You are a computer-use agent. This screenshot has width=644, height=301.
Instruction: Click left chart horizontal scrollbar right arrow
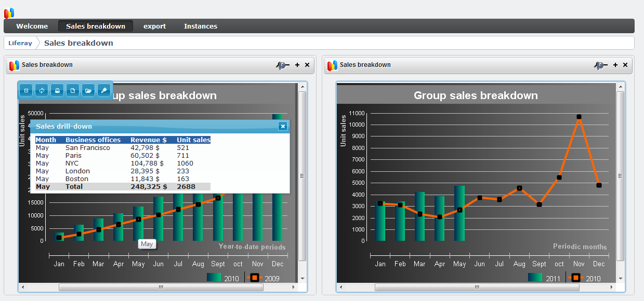[294, 287]
